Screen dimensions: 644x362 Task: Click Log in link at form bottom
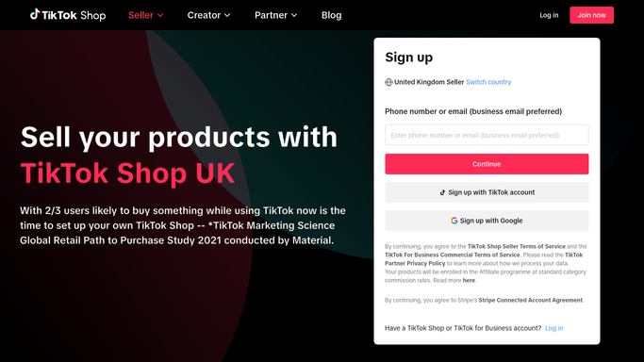pos(553,328)
